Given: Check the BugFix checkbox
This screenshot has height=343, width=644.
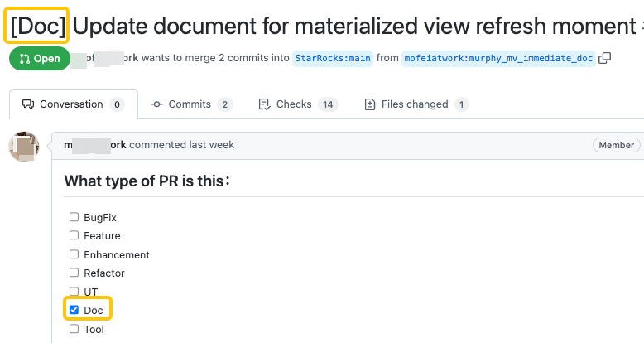Looking at the screenshot, I should (x=74, y=217).
